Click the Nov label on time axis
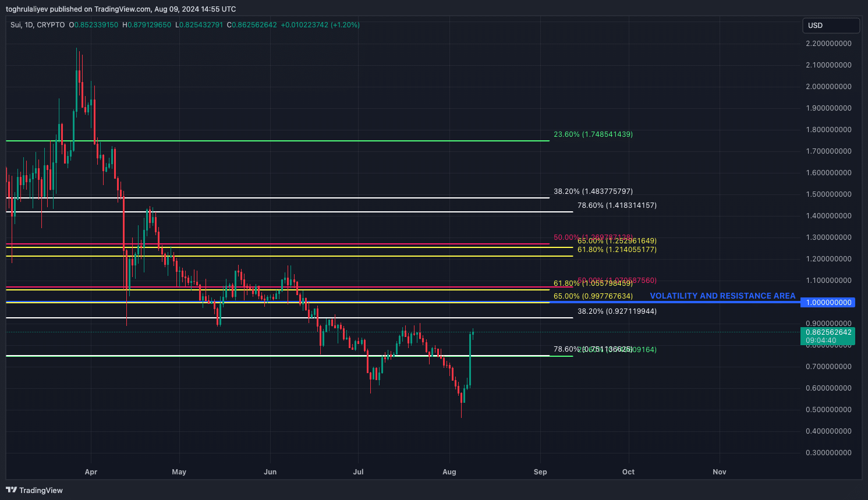 pyautogui.click(x=720, y=472)
